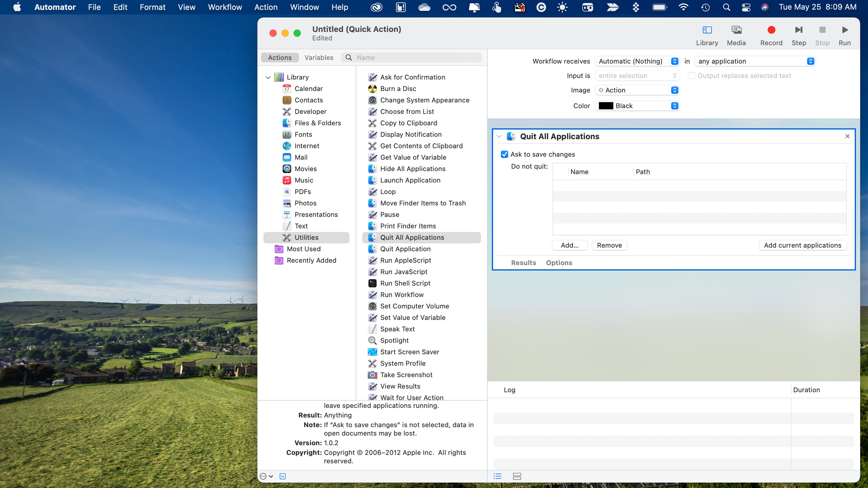Open Spotlight search in the menu bar

click(726, 7)
